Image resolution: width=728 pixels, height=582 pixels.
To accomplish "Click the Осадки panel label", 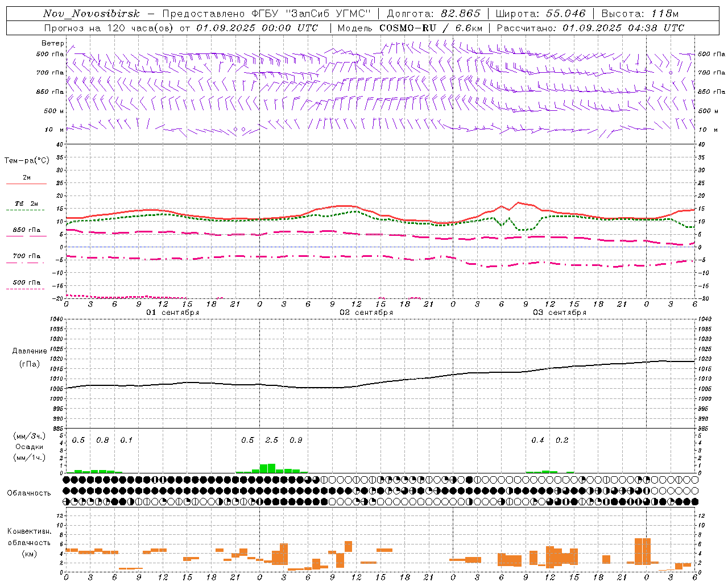I will [30, 447].
